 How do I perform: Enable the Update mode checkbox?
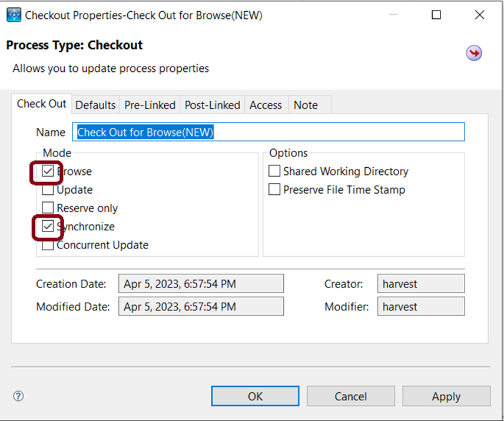click(48, 190)
